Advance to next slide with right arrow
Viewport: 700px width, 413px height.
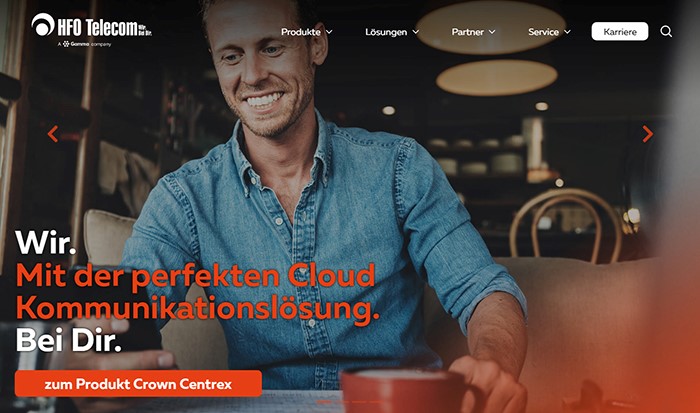point(647,133)
